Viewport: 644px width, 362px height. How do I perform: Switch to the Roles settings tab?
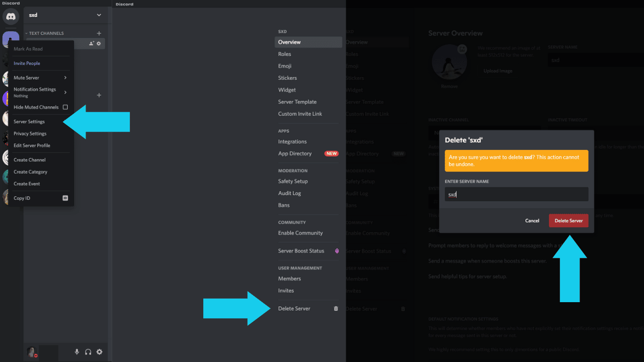tap(285, 54)
